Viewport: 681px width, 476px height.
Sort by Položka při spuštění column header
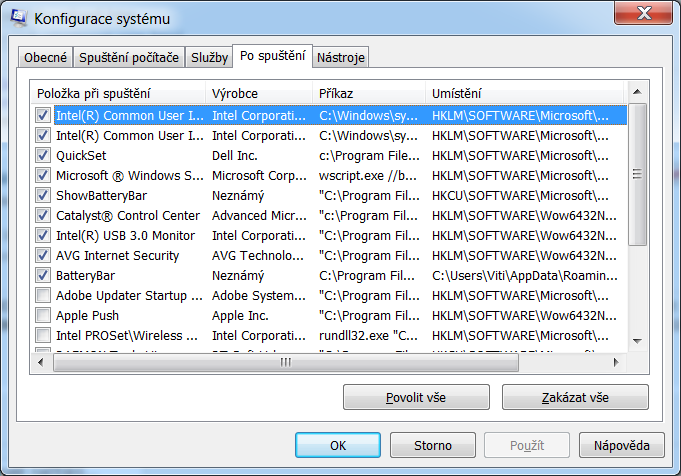118,93
